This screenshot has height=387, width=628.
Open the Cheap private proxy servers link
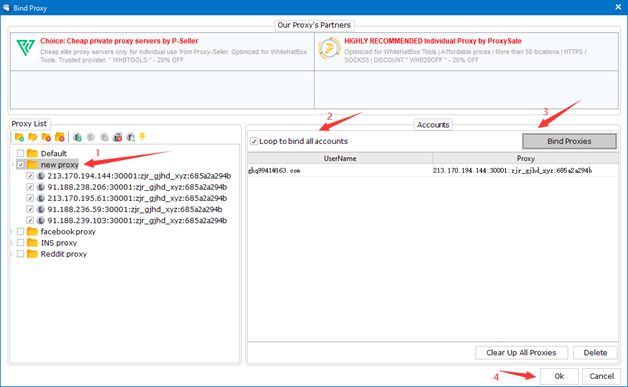coord(119,41)
